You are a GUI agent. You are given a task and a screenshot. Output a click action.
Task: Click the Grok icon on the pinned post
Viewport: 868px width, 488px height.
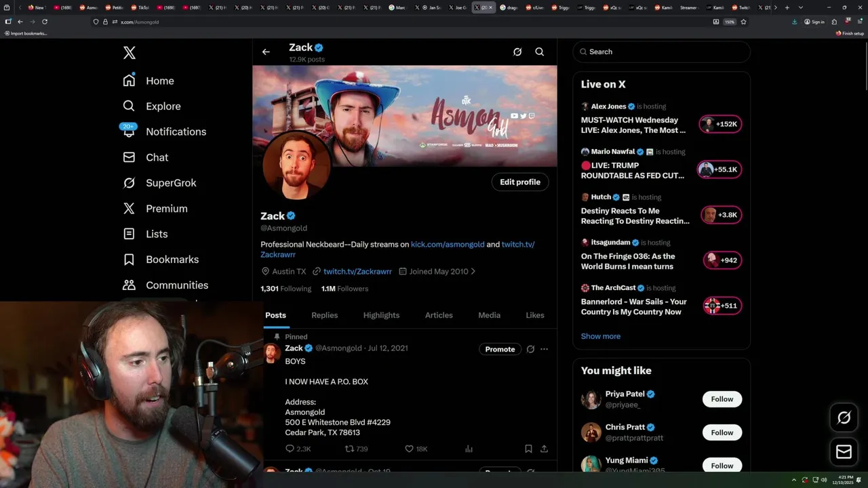tap(530, 349)
